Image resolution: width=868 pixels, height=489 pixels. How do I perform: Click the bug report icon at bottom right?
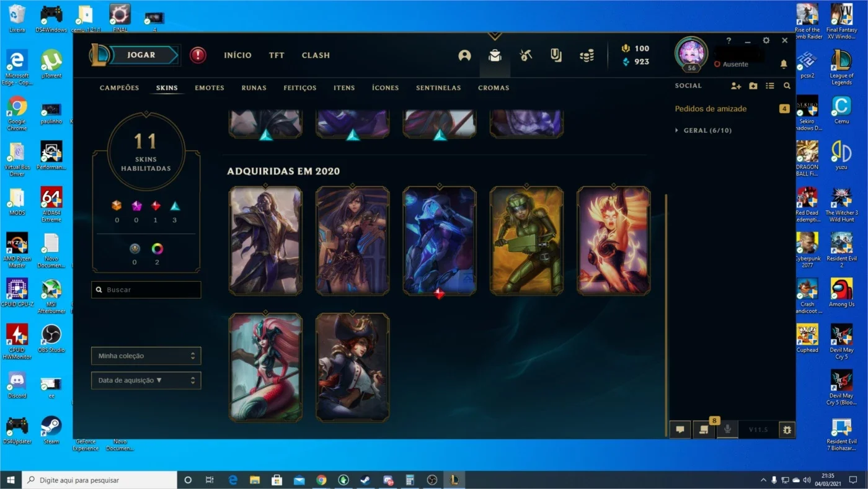point(787,429)
